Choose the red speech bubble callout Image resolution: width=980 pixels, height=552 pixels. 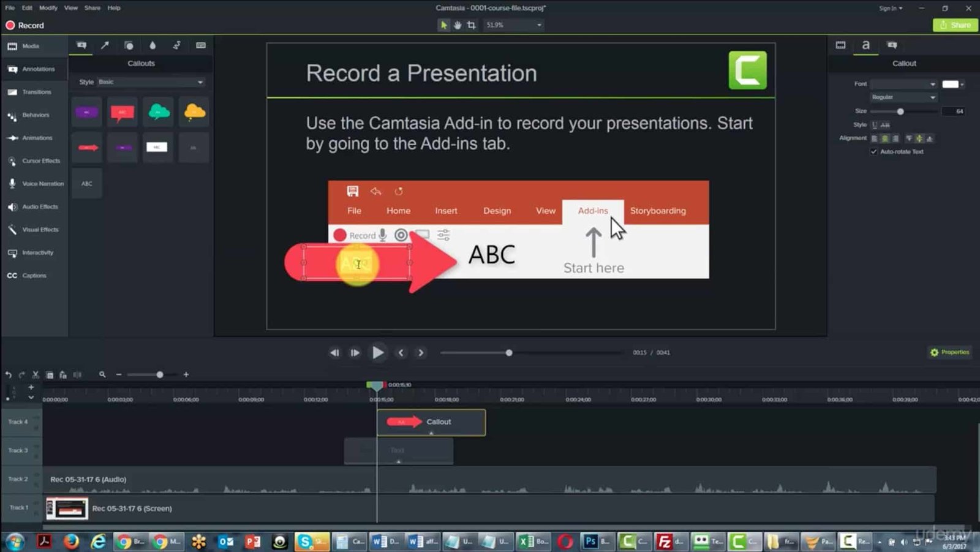click(x=123, y=112)
